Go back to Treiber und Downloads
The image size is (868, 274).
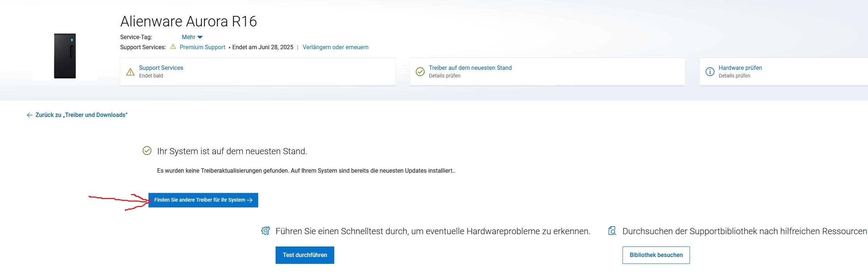[81, 115]
